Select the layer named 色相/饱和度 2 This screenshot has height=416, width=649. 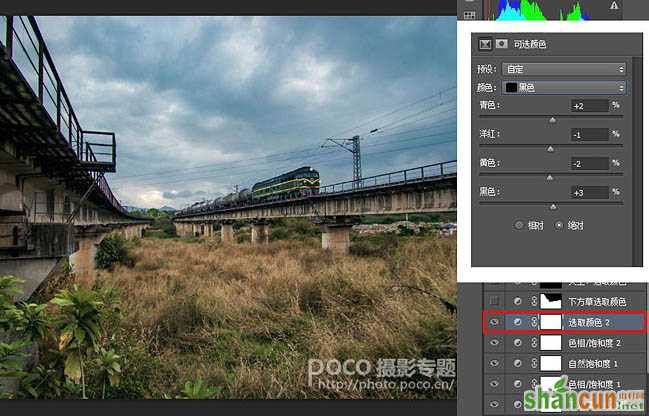point(594,343)
